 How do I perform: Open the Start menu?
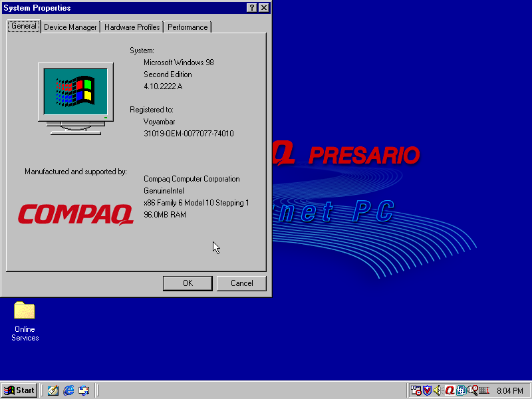pyautogui.click(x=19, y=390)
